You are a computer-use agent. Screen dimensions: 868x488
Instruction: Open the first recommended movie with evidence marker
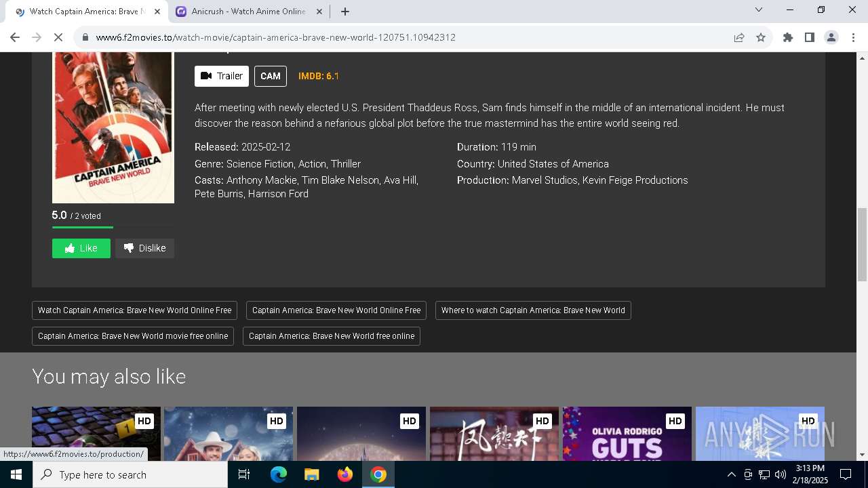pyautogui.click(x=96, y=434)
